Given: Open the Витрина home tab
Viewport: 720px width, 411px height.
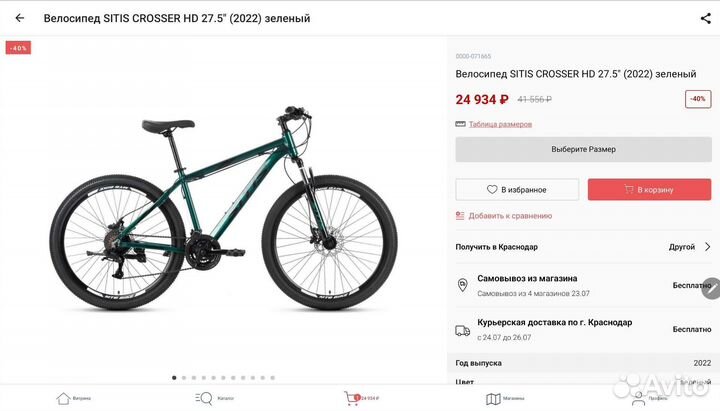Looking at the screenshot, I should 73,398.
